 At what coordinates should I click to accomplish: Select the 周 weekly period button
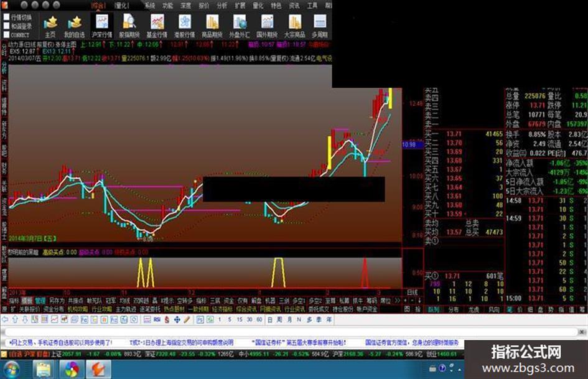coord(279,320)
